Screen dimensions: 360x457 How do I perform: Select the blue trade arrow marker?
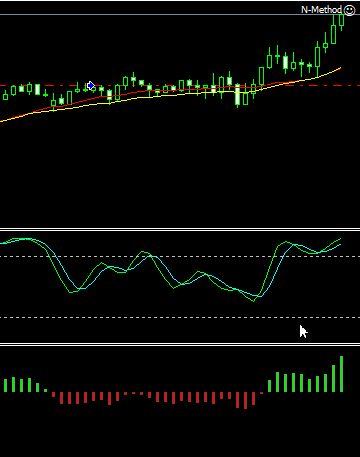pyautogui.click(x=91, y=86)
